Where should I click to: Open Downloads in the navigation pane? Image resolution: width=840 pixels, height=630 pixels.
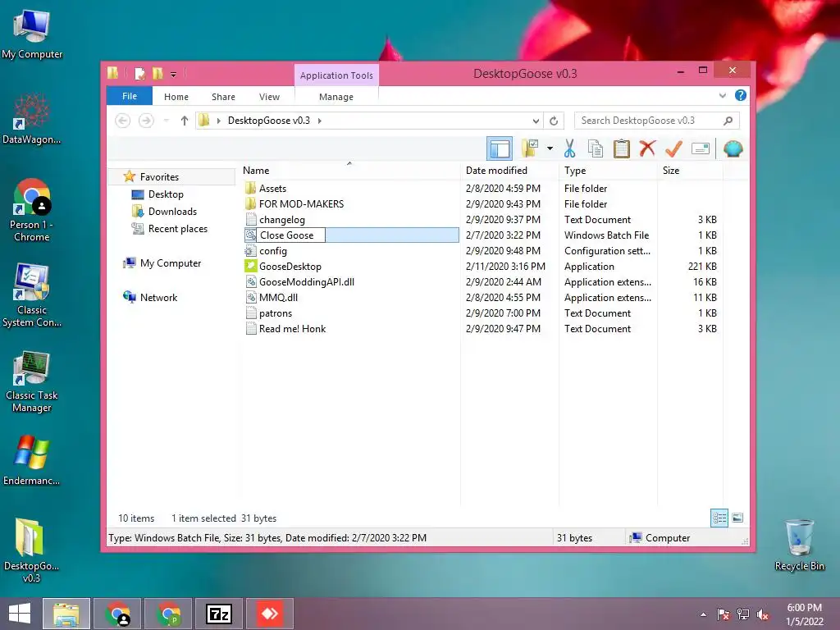point(172,211)
